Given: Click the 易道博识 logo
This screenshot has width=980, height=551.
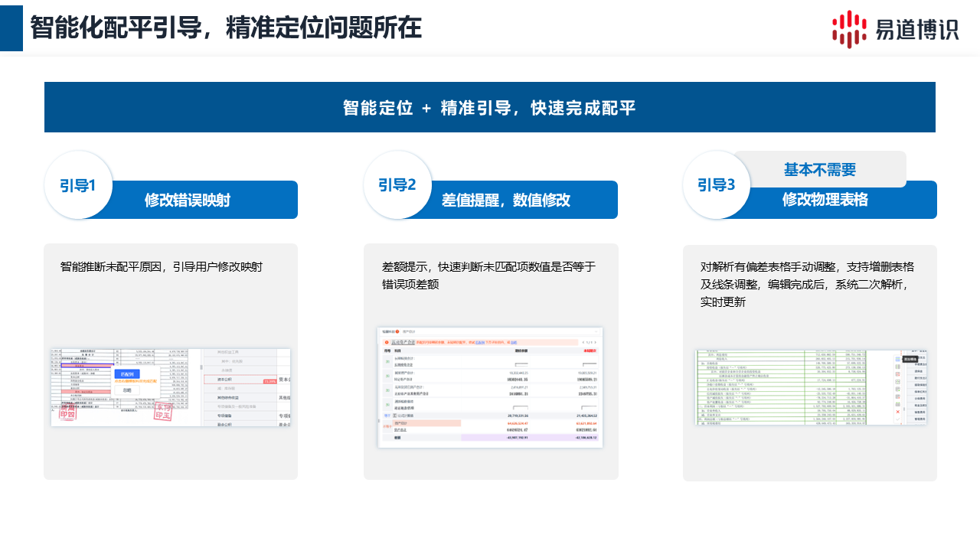Looking at the screenshot, I should 895,29.
